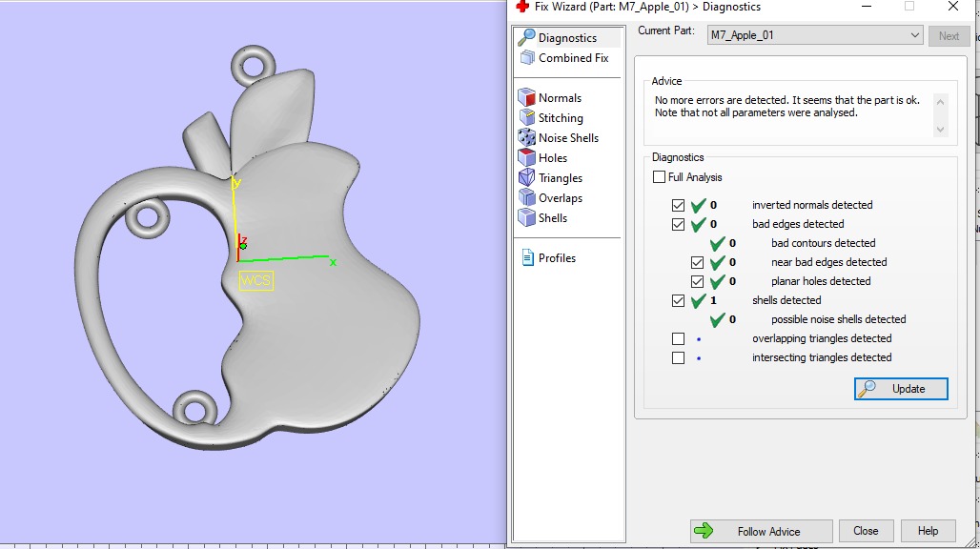Click the Close button
The height and width of the screenshot is (549, 980).
[866, 531]
